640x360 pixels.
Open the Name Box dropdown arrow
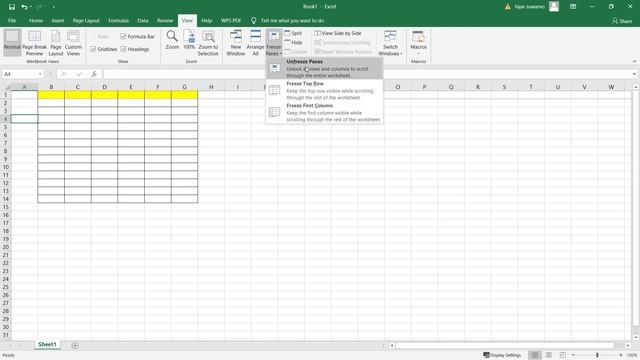tap(40, 74)
